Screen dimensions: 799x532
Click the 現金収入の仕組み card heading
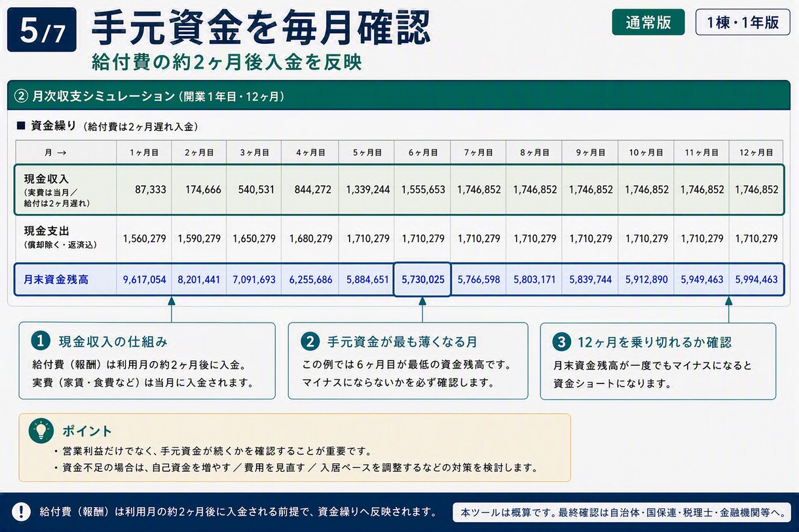pos(113,342)
